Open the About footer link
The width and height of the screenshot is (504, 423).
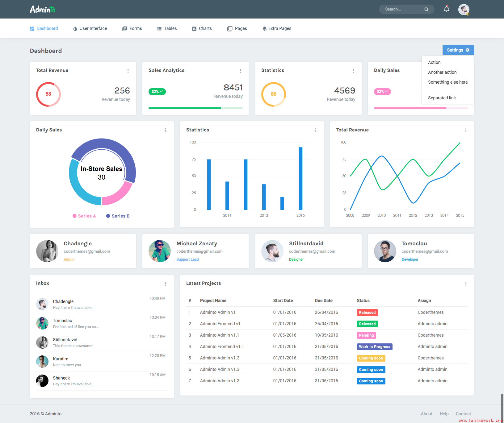426,414
